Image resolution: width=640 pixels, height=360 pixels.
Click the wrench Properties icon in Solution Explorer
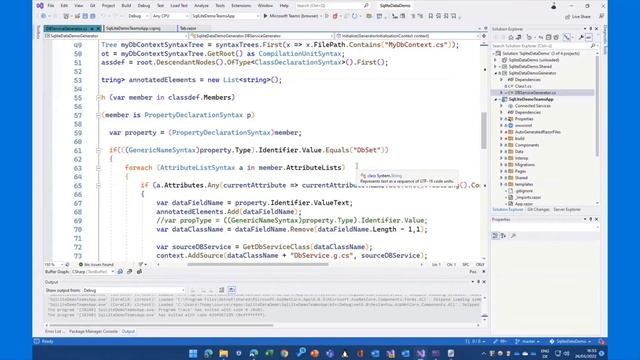[x=581, y=37]
